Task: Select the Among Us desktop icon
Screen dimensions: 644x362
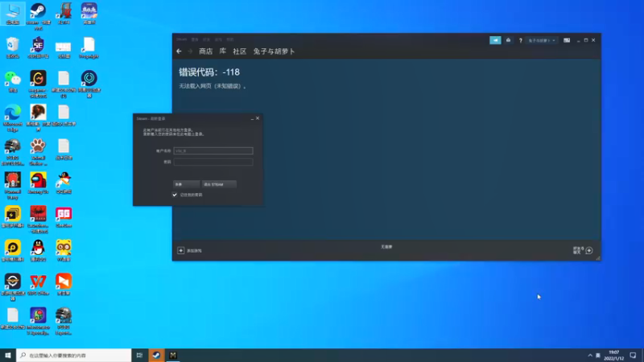Action: point(38,183)
